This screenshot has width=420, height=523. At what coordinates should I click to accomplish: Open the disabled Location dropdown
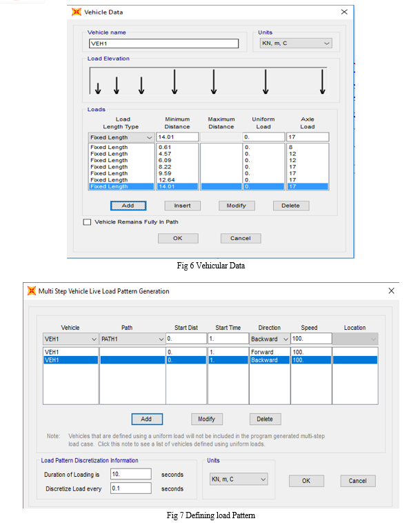[x=355, y=339]
